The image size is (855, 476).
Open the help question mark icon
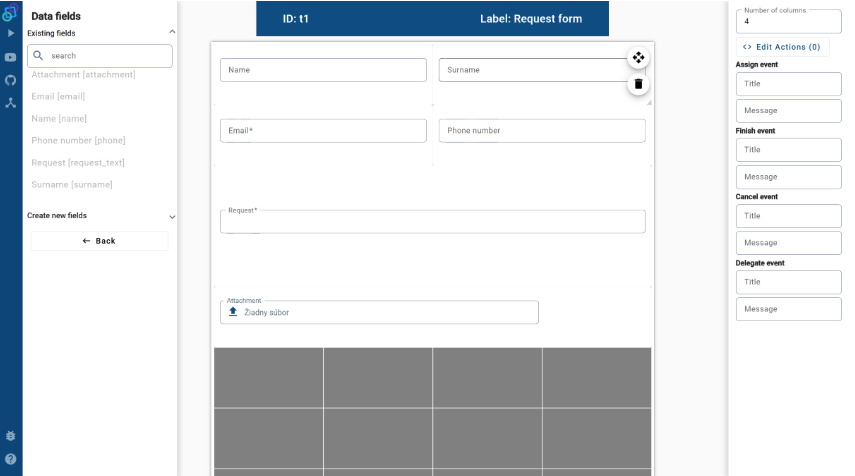[11, 459]
